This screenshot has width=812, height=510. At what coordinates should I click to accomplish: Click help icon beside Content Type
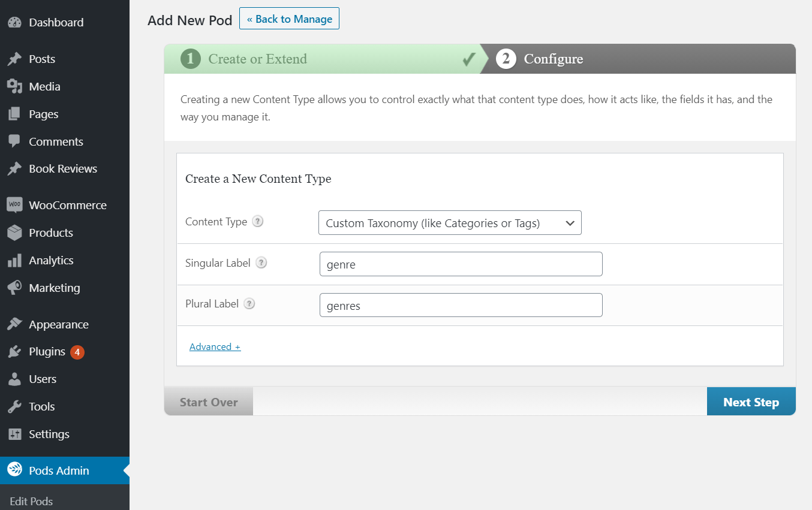coord(257,221)
